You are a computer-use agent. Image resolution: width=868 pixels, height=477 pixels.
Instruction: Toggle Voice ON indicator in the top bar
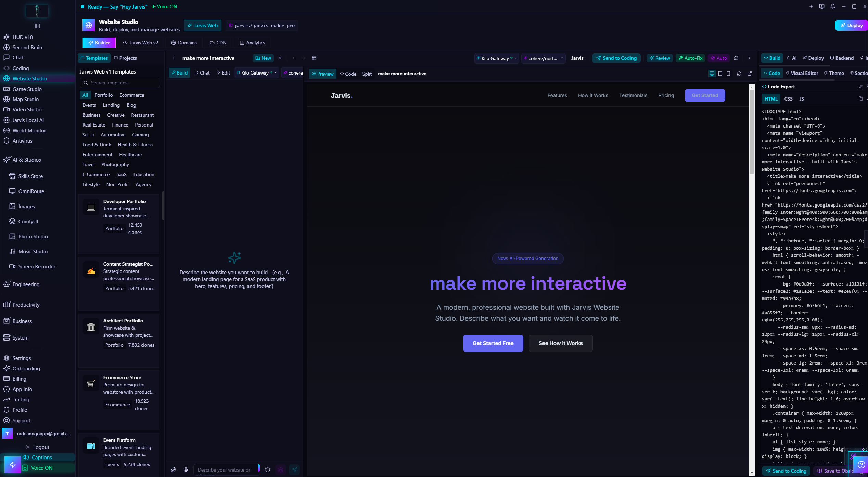coord(164,6)
